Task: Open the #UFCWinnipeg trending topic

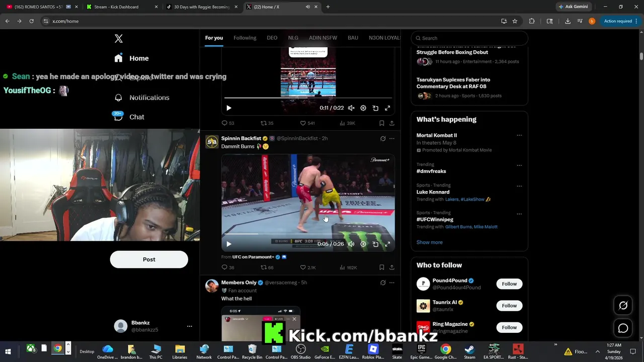Action: pyautogui.click(x=435, y=220)
